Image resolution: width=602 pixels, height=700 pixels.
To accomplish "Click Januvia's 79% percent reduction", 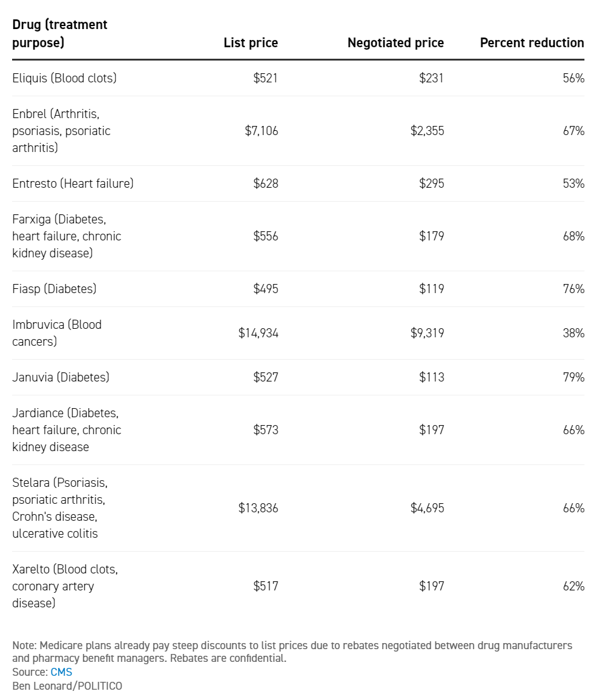I will pyautogui.click(x=574, y=377).
